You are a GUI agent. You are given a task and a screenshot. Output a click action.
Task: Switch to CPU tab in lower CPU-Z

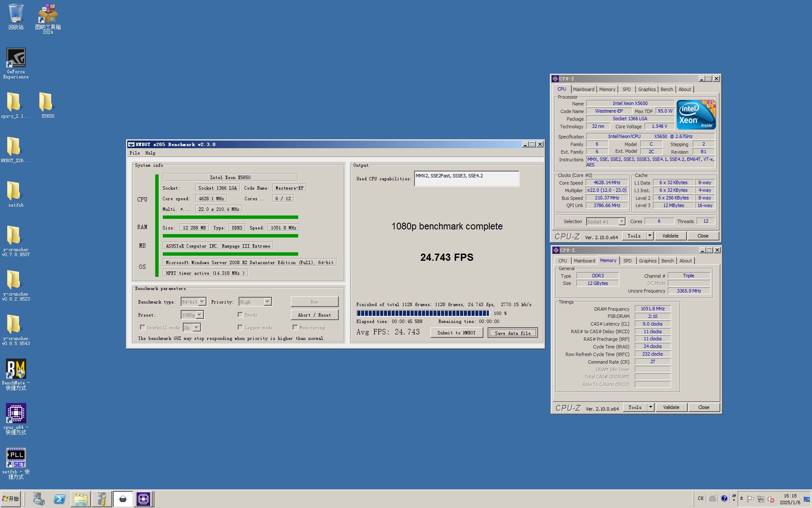[x=562, y=261]
